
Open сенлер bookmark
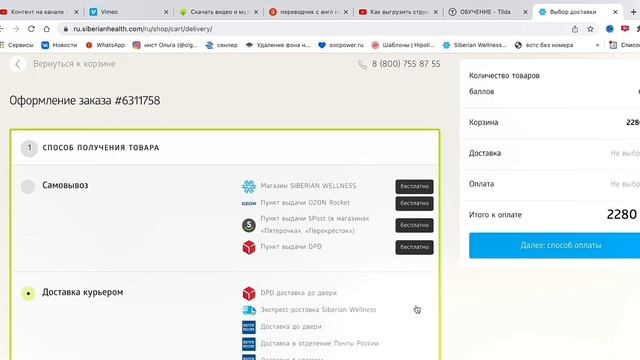(222, 45)
